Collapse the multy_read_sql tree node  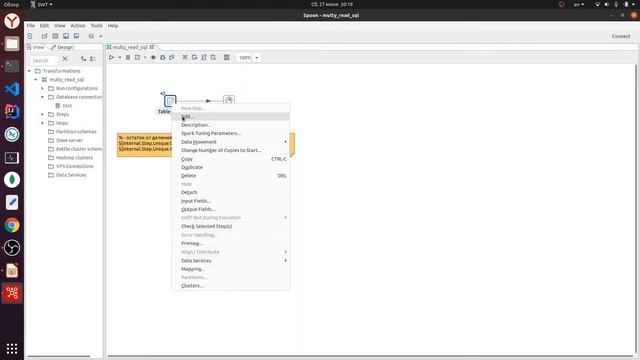36,80
